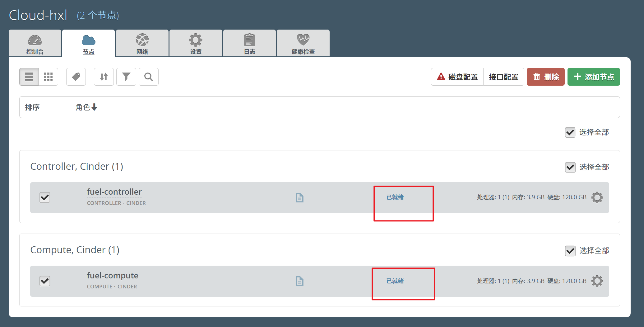Switch to the 节点 nodes tab

(89, 43)
